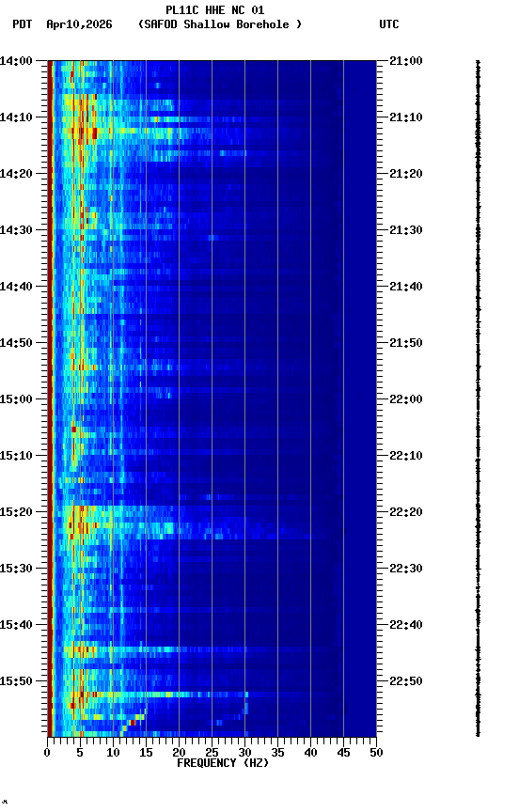Click the 21:40 UTC time label

pos(406,287)
